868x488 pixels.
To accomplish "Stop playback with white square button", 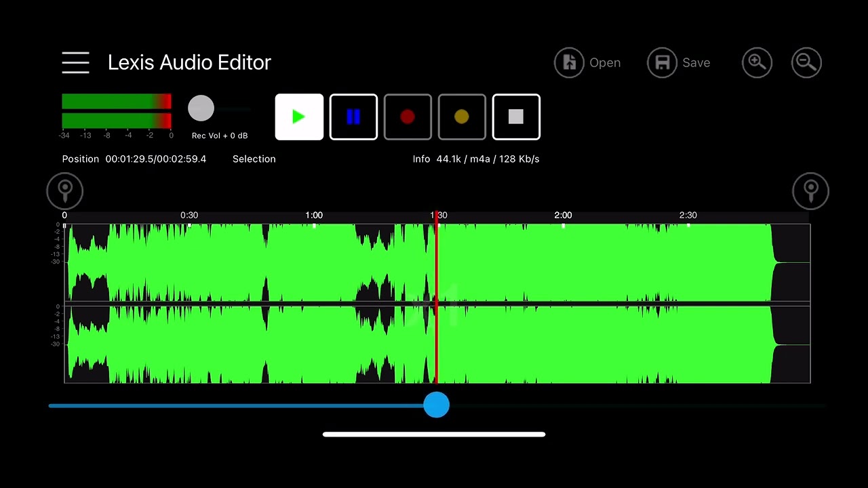I will pyautogui.click(x=516, y=117).
